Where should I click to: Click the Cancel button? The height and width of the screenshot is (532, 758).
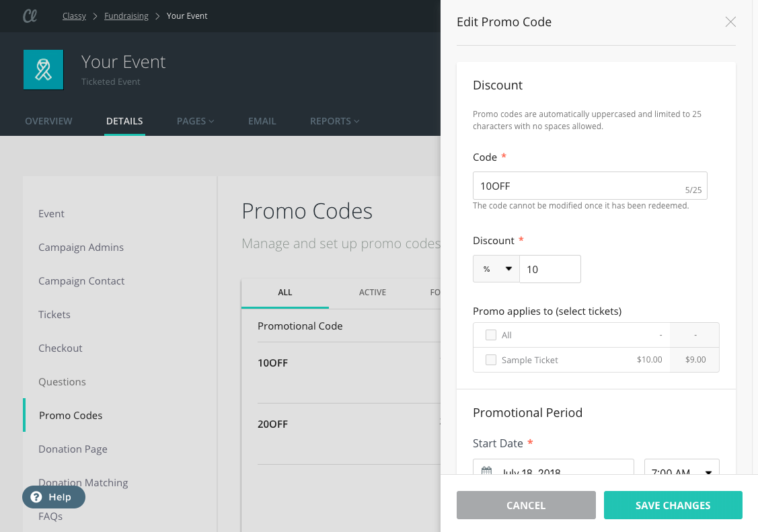(526, 505)
